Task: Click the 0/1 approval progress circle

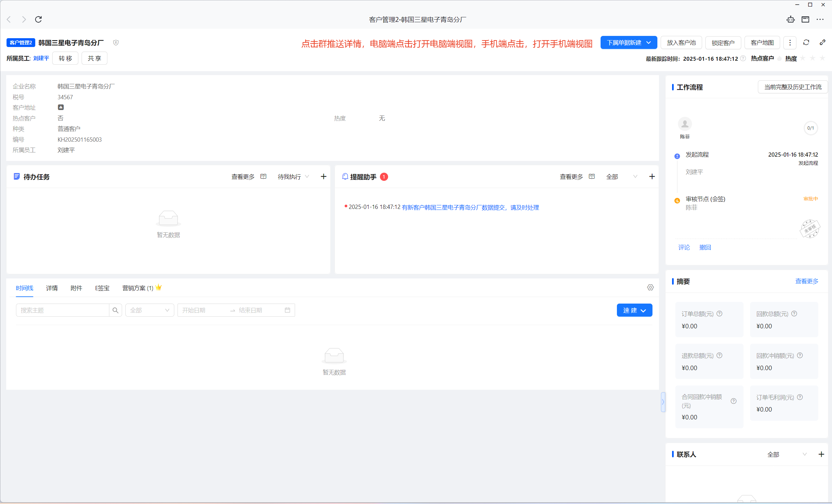Action: (x=810, y=128)
